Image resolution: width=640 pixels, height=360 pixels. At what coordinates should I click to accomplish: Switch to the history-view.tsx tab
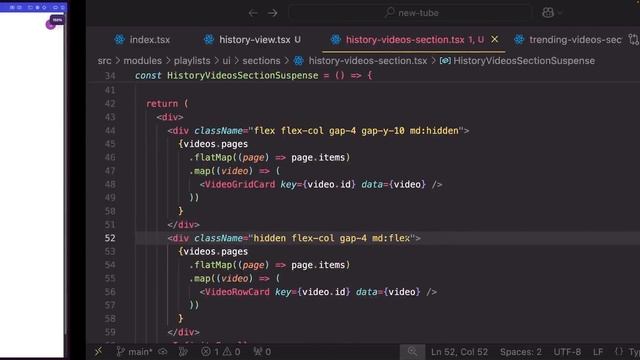click(x=252, y=40)
